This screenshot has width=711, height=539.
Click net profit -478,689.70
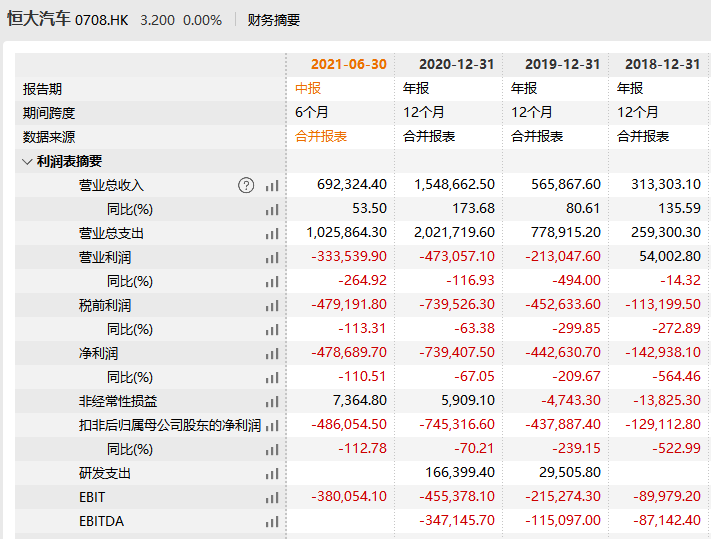(349, 353)
